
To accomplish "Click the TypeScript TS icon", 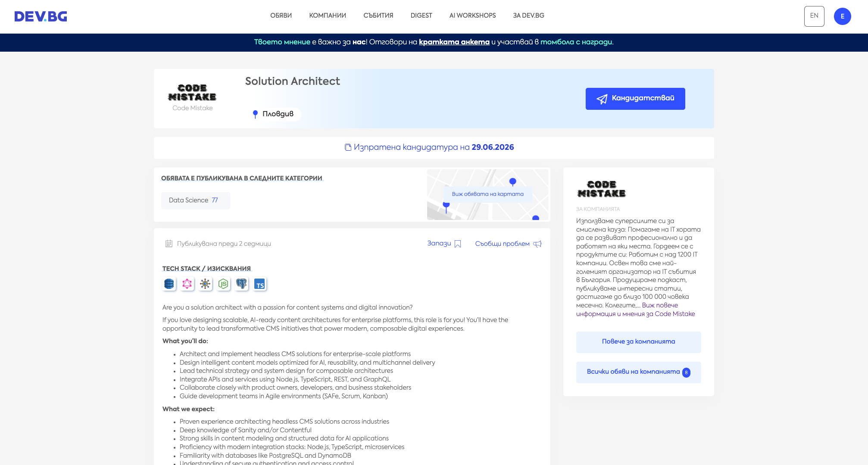I will 259,284.
